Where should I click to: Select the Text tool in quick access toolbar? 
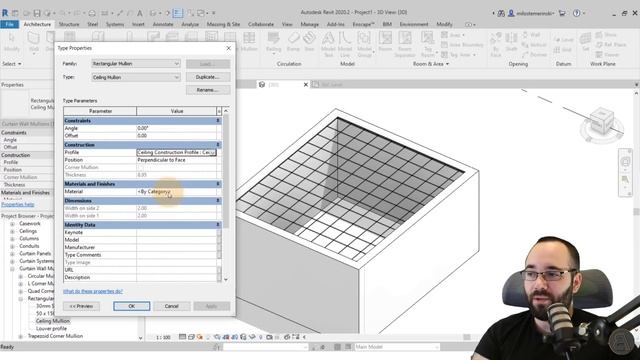click(x=140, y=13)
